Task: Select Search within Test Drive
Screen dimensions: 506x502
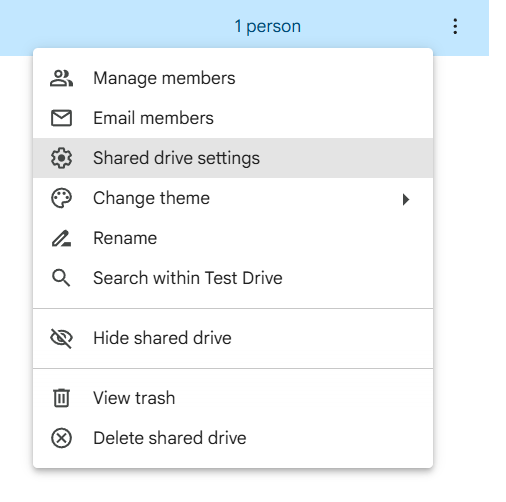Action: tap(233, 278)
